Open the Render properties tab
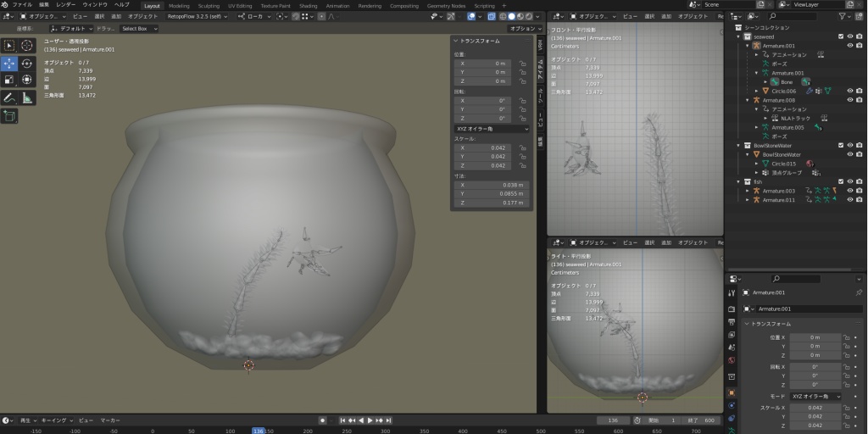The height and width of the screenshot is (434, 868). coord(732,309)
